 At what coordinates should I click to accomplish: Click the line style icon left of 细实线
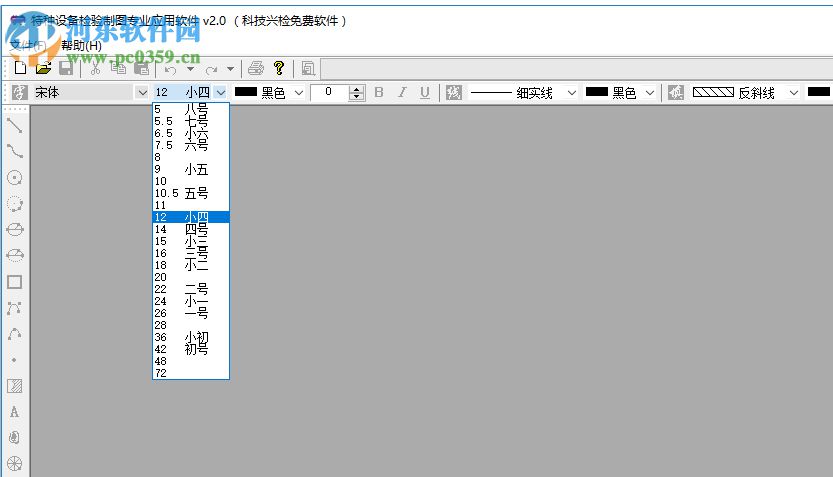coord(454,92)
